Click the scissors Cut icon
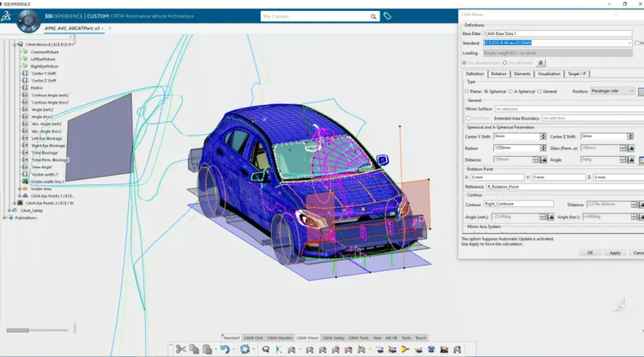644x357 pixels. (180, 349)
